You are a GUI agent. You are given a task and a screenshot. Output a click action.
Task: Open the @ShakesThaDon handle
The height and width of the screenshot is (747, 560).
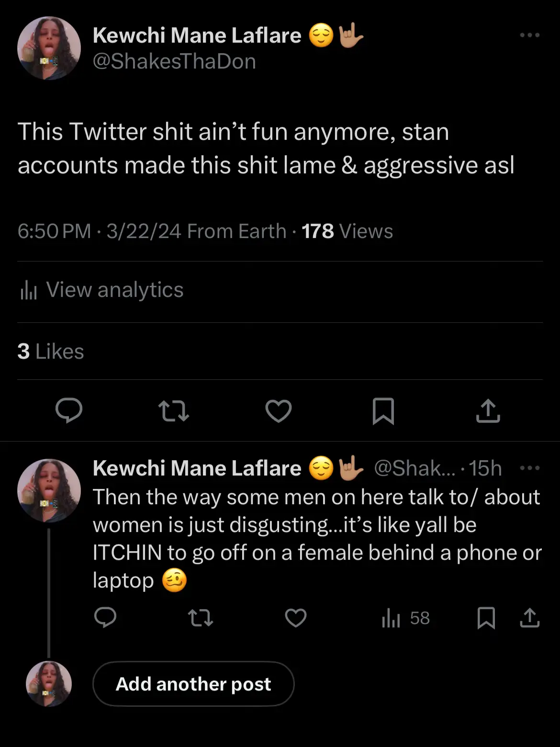coord(174,62)
